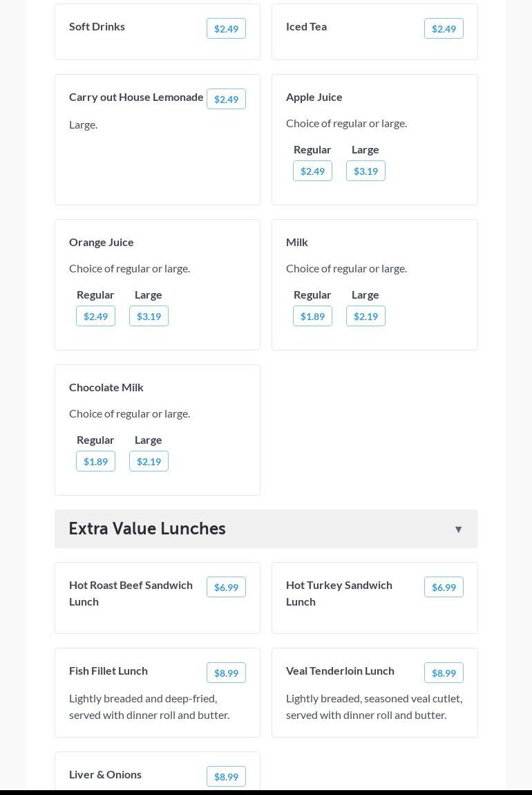Screen dimensions: 532x795
Task: Pick Regular Orange Juice price
Action: pyautogui.click(x=95, y=316)
